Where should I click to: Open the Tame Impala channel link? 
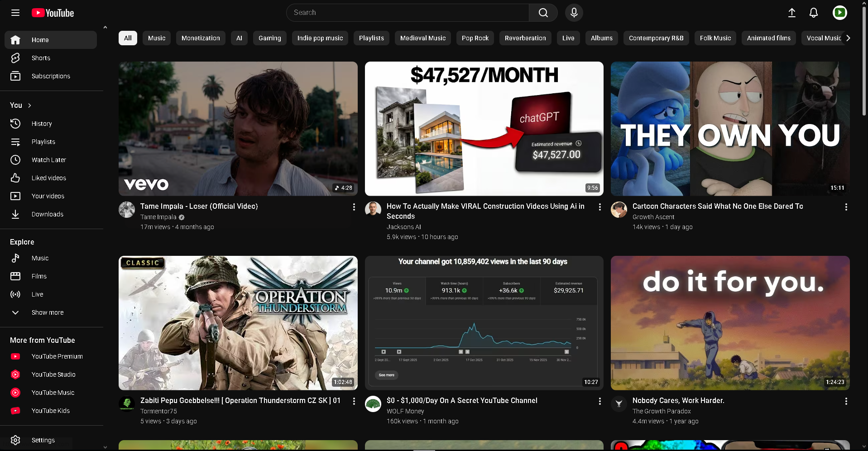tap(158, 217)
